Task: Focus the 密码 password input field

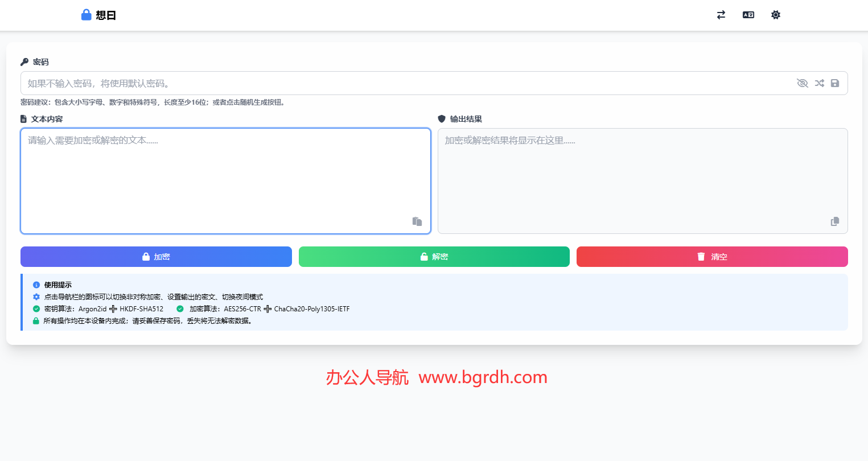Action: coord(398,83)
